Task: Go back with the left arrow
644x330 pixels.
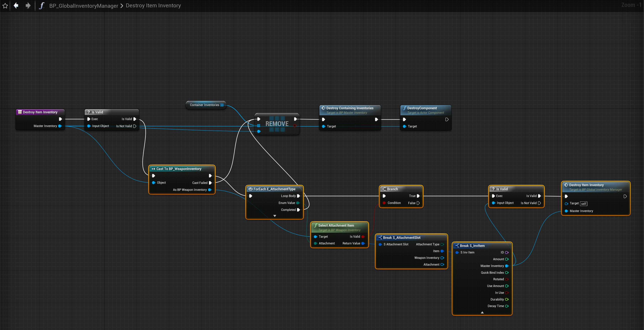Action: (x=16, y=6)
